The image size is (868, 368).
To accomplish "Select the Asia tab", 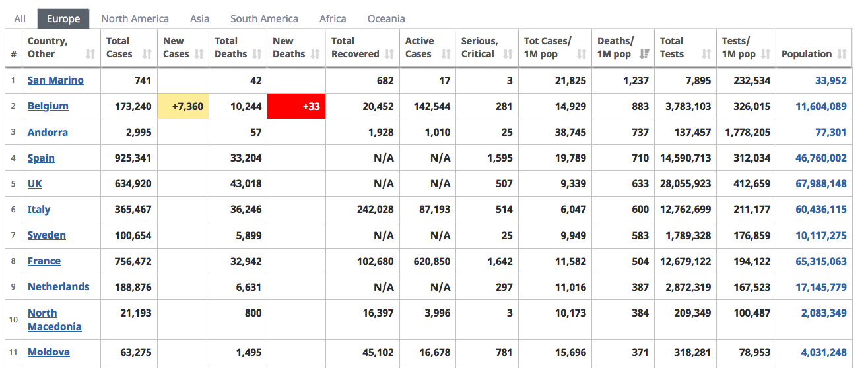I will tap(199, 18).
